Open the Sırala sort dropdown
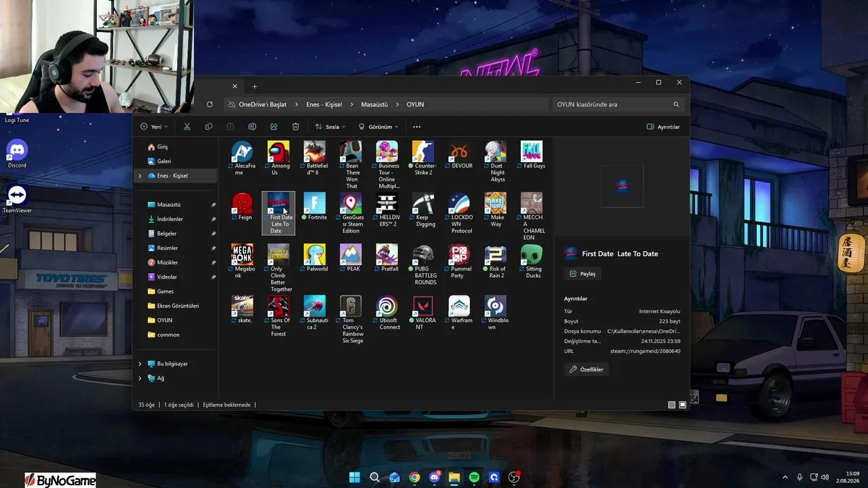The image size is (868, 488). [330, 127]
